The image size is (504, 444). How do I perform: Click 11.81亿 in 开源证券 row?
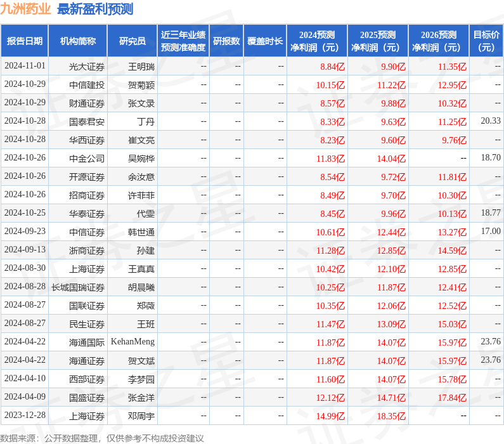[452, 177]
